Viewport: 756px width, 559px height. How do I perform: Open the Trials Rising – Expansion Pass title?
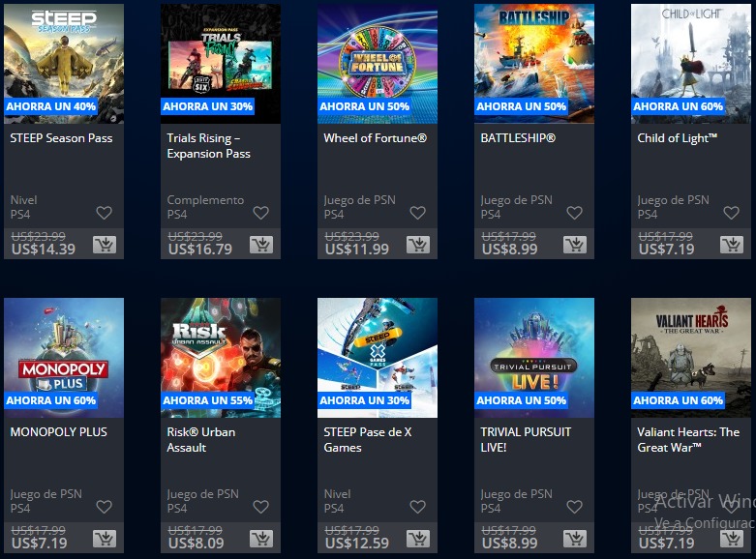[208, 145]
